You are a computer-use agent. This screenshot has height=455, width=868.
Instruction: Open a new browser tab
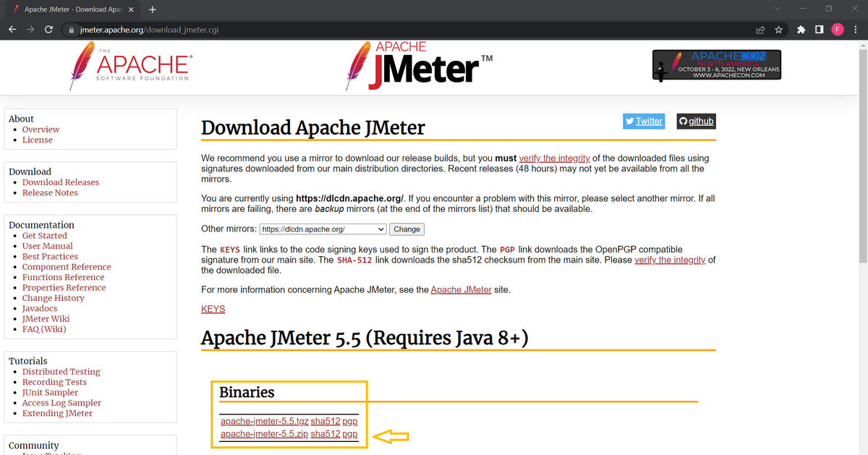(x=152, y=9)
